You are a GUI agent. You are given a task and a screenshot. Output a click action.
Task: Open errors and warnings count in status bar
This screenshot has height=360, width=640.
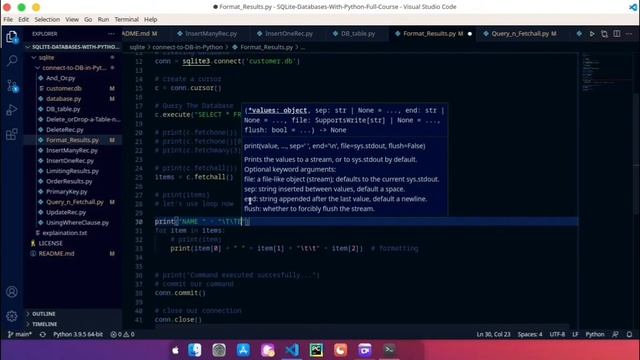point(122,334)
